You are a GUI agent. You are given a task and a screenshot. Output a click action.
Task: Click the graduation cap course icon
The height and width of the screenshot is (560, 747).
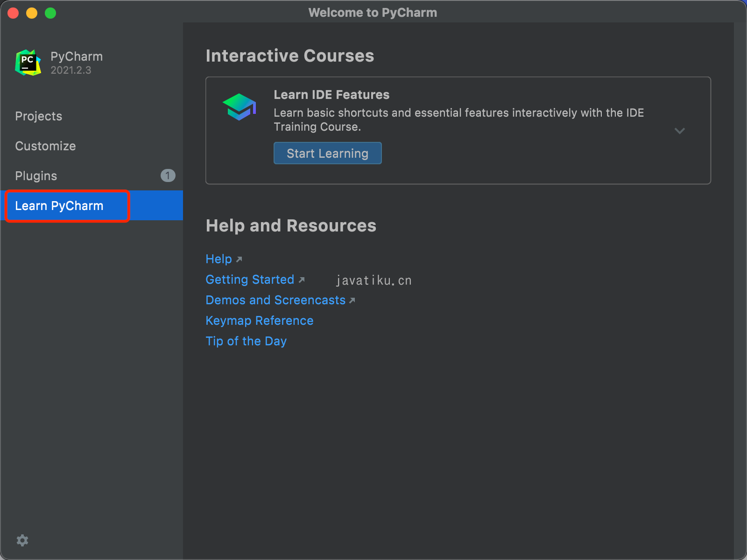click(x=240, y=107)
